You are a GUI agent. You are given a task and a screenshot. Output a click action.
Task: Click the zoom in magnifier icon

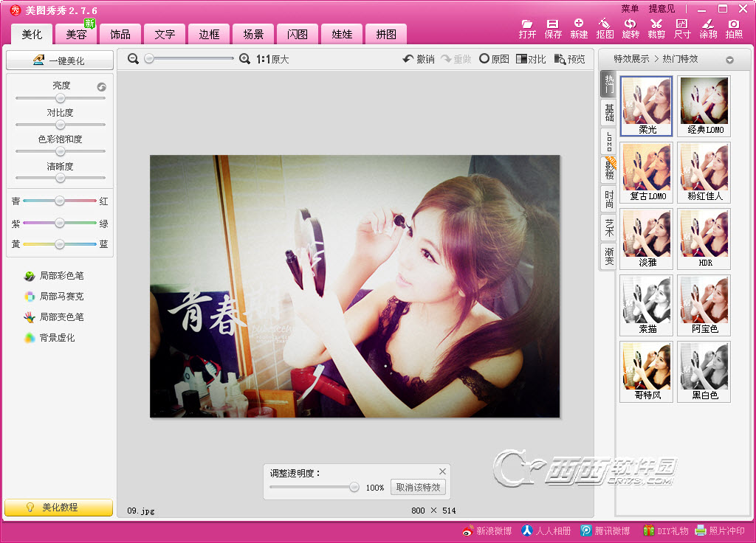click(x=245, y=59)
